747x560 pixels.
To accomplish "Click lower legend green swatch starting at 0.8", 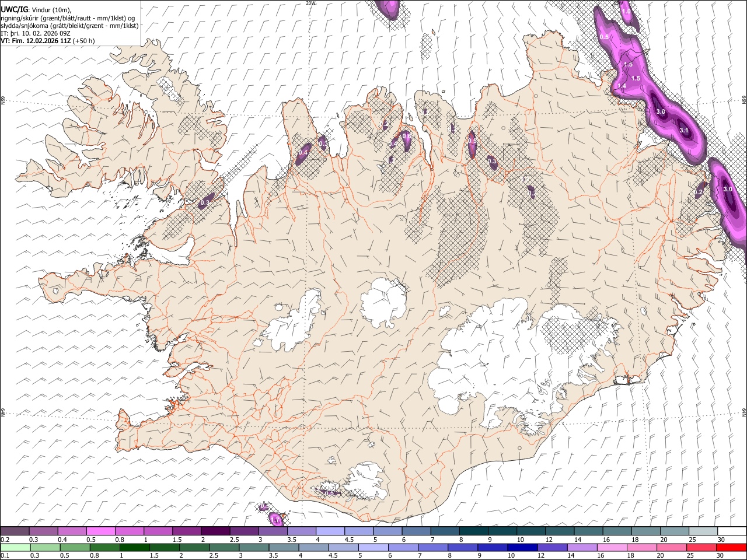I will click(105, 547).
